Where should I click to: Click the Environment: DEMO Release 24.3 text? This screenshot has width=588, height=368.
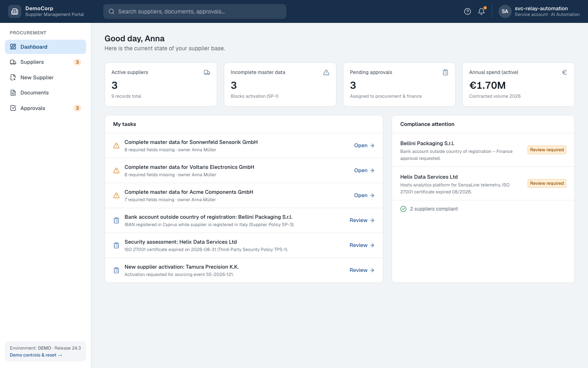[x=45, y=348]
